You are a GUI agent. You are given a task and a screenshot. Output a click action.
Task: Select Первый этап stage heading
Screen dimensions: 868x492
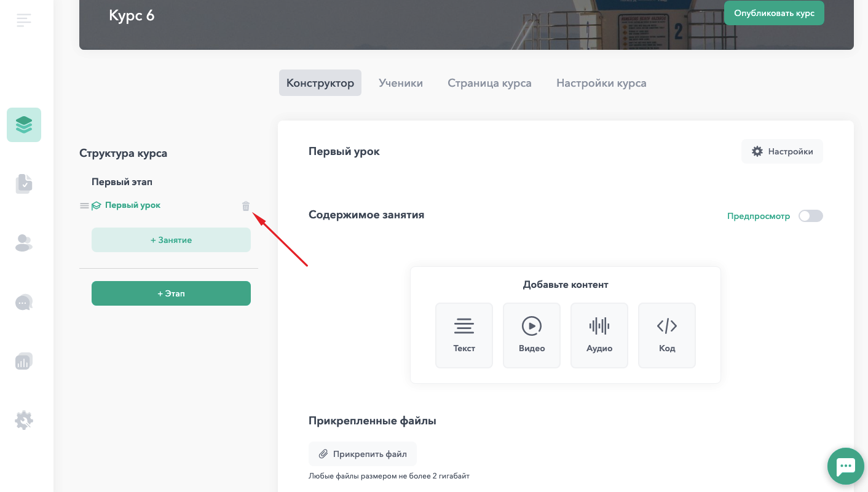coord(122,182)
